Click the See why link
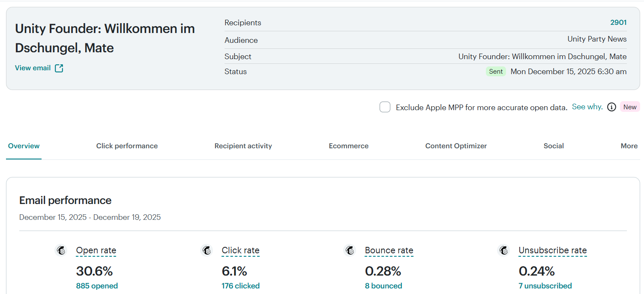644x294 pixels. pyautogui.click(x=587, y=107)
